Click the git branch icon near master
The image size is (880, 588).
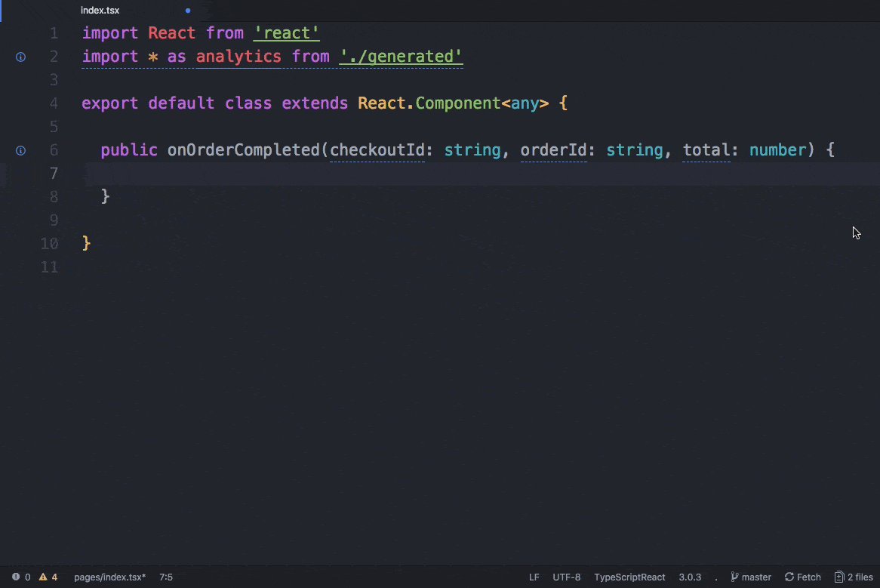733,577
